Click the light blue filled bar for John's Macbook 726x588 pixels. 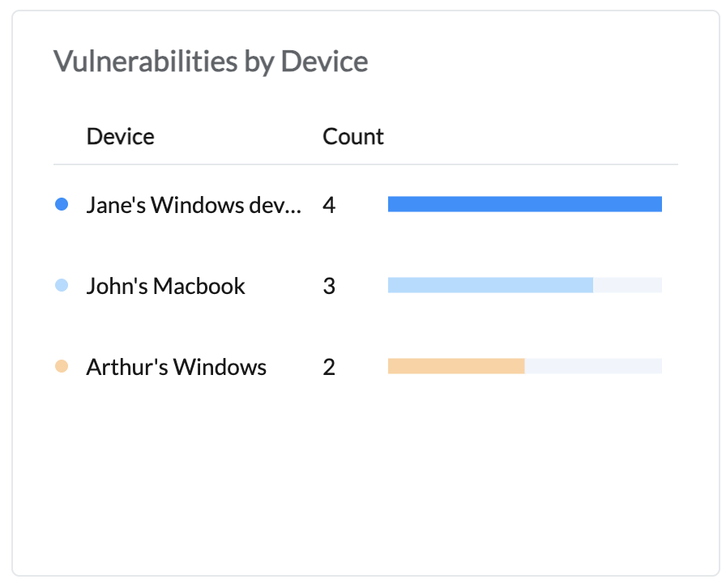tap(490, 285)
